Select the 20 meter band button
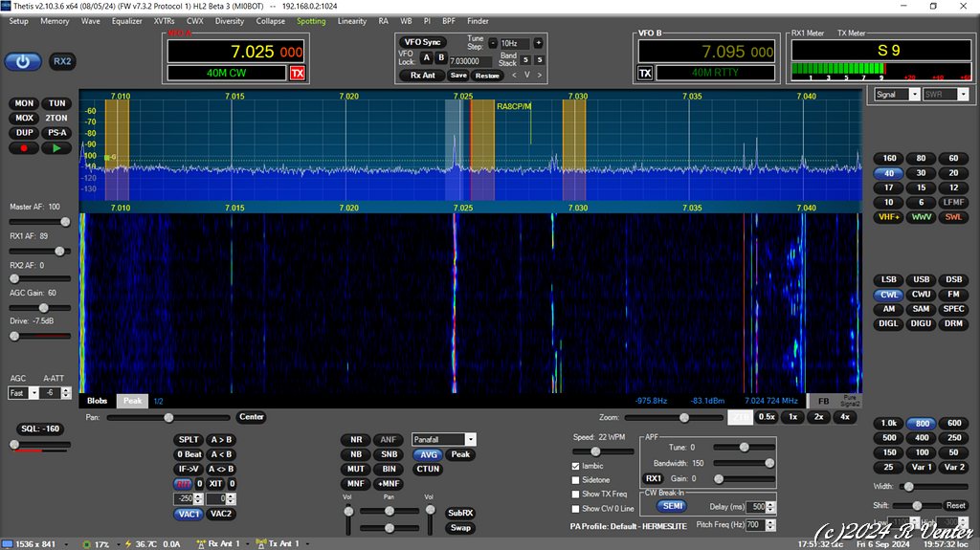Image resolution: width=980 pixels, height=550 pixels. point(953,173)
